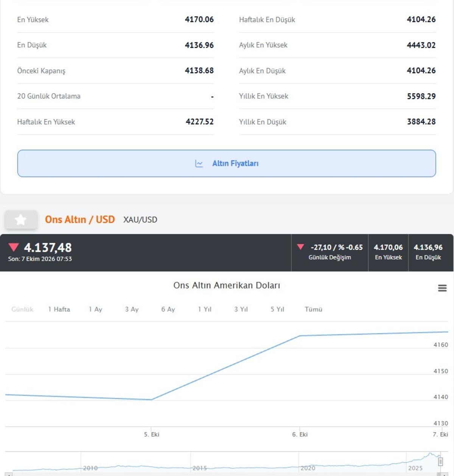Click the 6. Eki axis label
The width and height of the screenshot is (454, 476).
click(300, 434)
